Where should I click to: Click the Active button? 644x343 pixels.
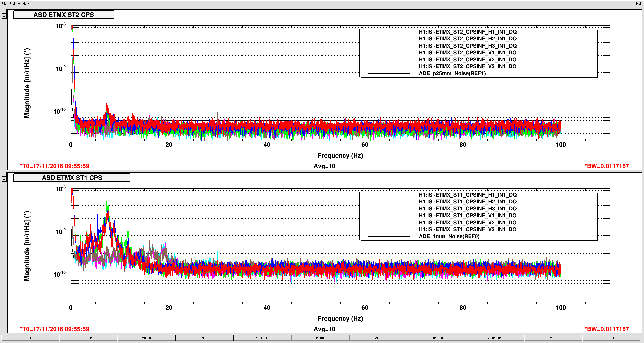coord(146,338)
